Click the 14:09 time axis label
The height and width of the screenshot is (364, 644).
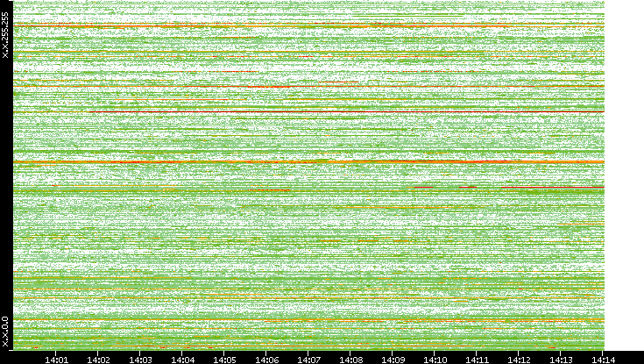coord(393,360)
